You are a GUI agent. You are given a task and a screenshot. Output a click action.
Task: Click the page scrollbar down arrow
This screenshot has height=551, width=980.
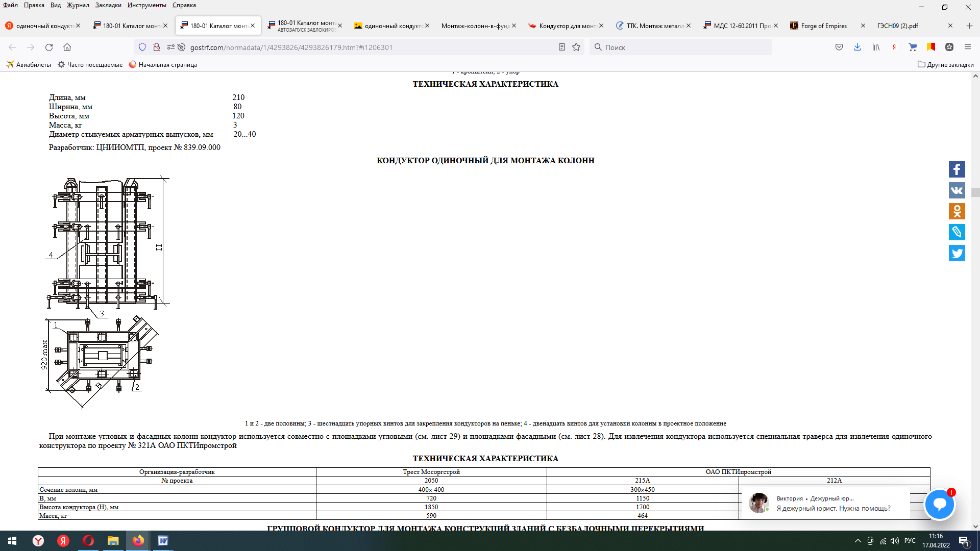point(975,526)
